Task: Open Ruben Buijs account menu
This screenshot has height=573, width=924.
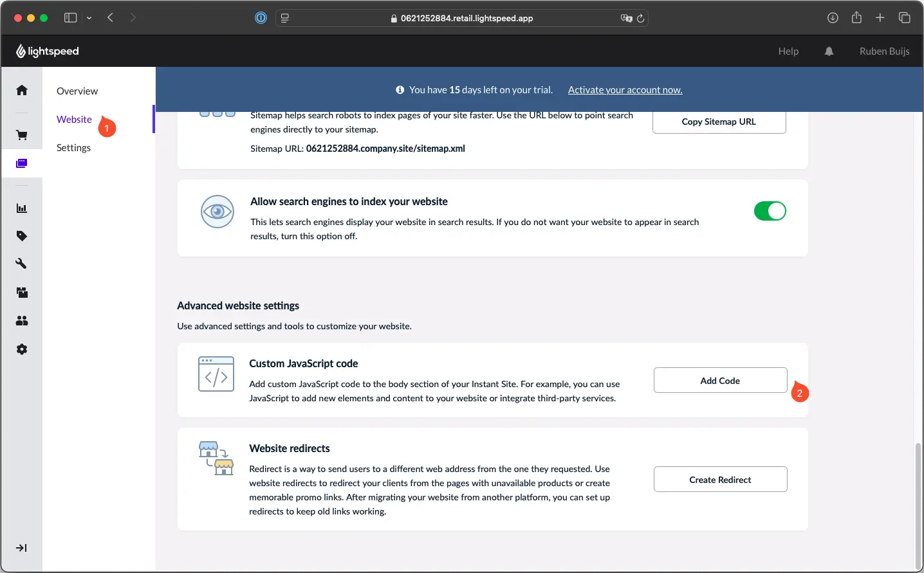Action: (x=884, y=51)
